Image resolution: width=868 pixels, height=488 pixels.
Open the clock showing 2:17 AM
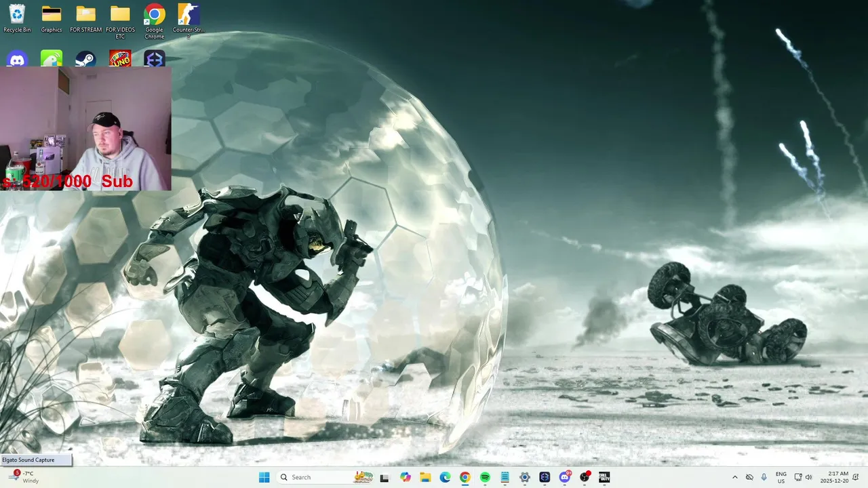[x=833, y=477]
